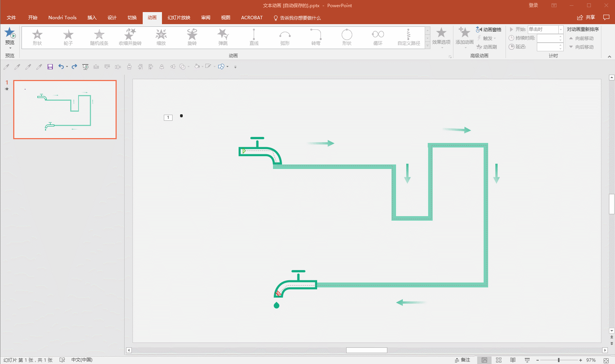The width and height of the screenshot is (615, 364).
Task: Toggle the 备注 notes pane
Action: click(x=462, y=360)
